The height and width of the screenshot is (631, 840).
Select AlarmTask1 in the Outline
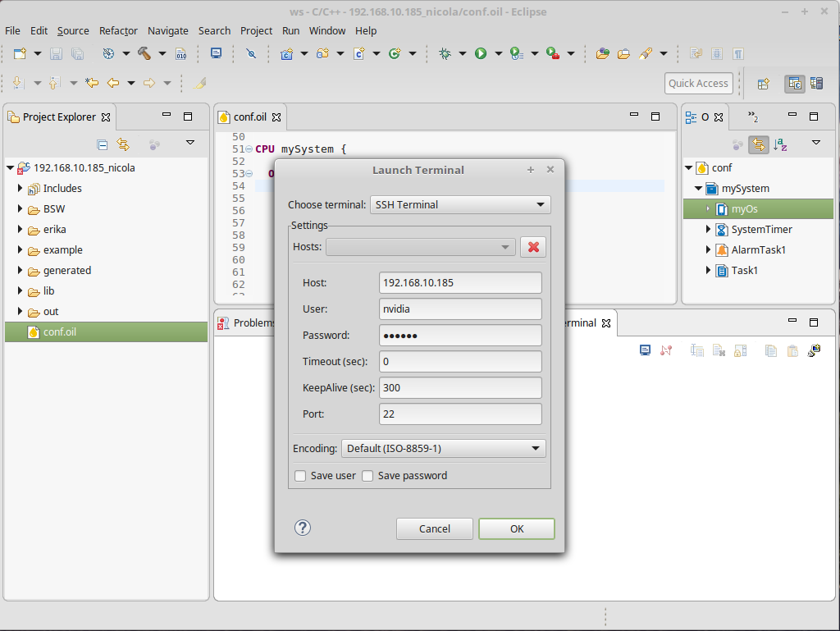point(758,249)
